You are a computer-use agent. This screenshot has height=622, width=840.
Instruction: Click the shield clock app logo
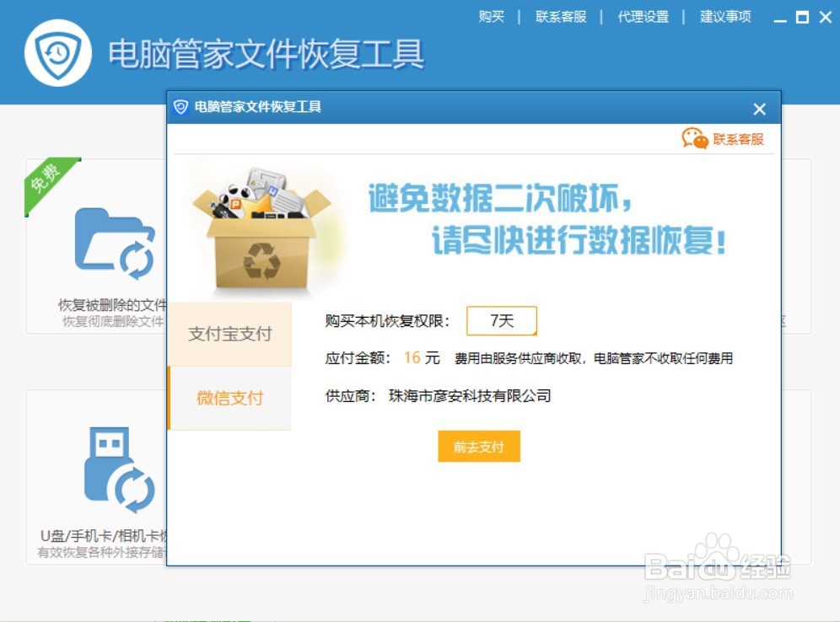pos(58,53)
